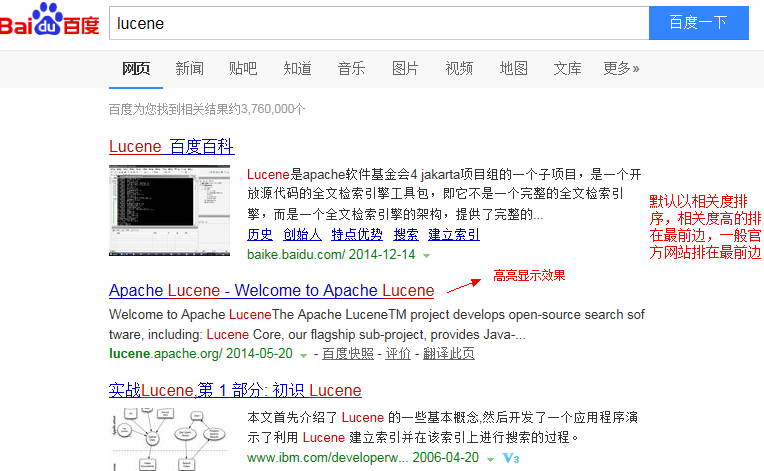This screenshot has height=471, width=764.
Task: Open the 视频 tab
Action: pyautogui.click(x=459, y=69)
